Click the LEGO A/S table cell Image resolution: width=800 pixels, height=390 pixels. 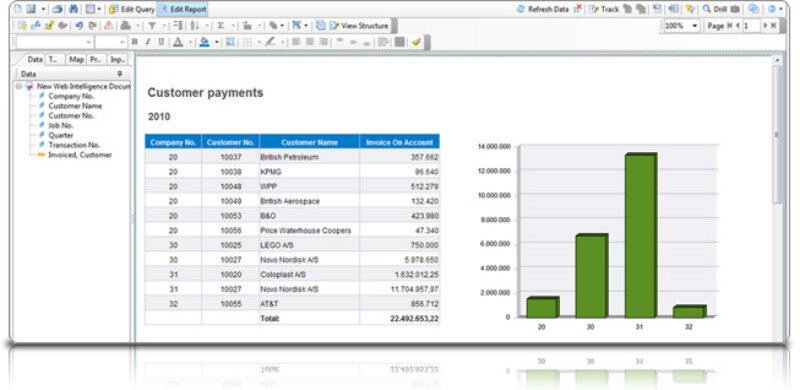coord(310,245)
